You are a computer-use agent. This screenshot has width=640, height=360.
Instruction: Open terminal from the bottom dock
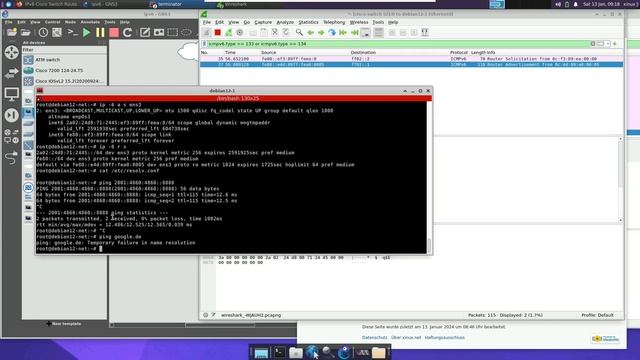(280, 352)
